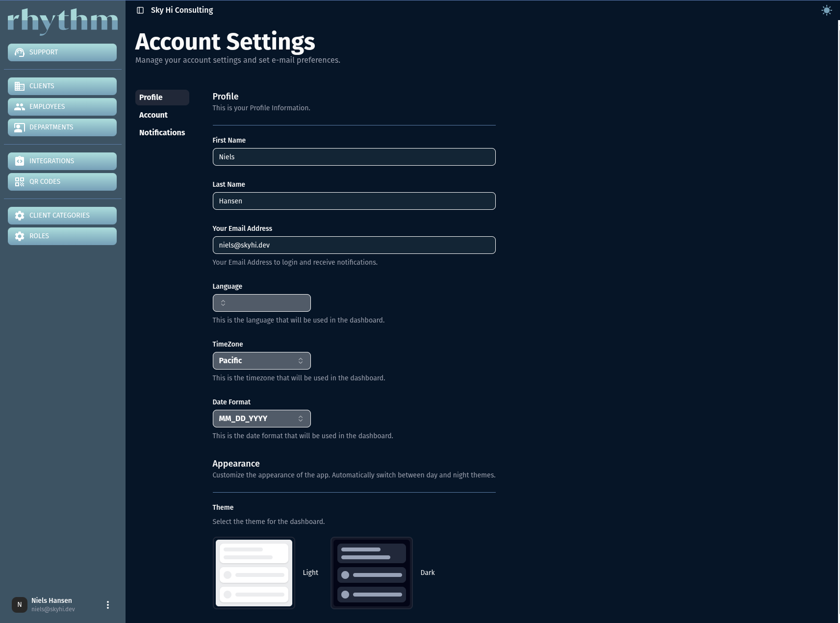The height and width of the screenshot is (623, 840).
Task: Switch to the Notifications settings tab
Action: coord(162,132)
